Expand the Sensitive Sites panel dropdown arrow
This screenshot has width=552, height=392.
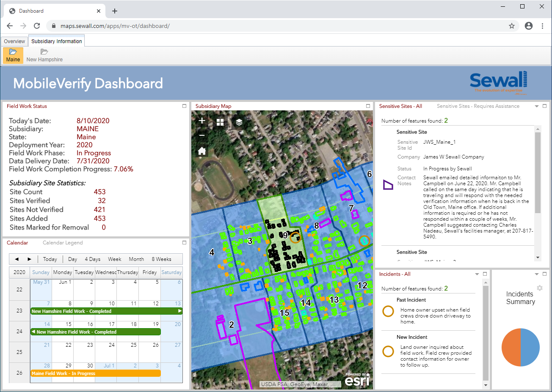tap(536, 106)
